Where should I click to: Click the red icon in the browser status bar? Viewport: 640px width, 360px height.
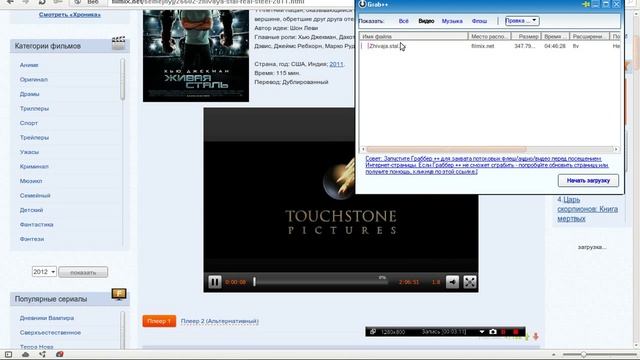pos(60,354)
